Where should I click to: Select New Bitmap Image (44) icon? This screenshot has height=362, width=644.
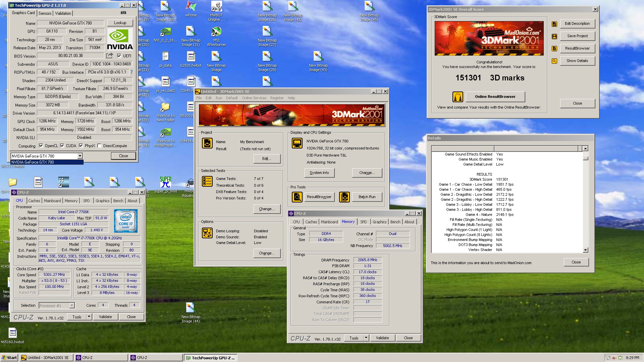pyautogui.click(x=191, y=312)
